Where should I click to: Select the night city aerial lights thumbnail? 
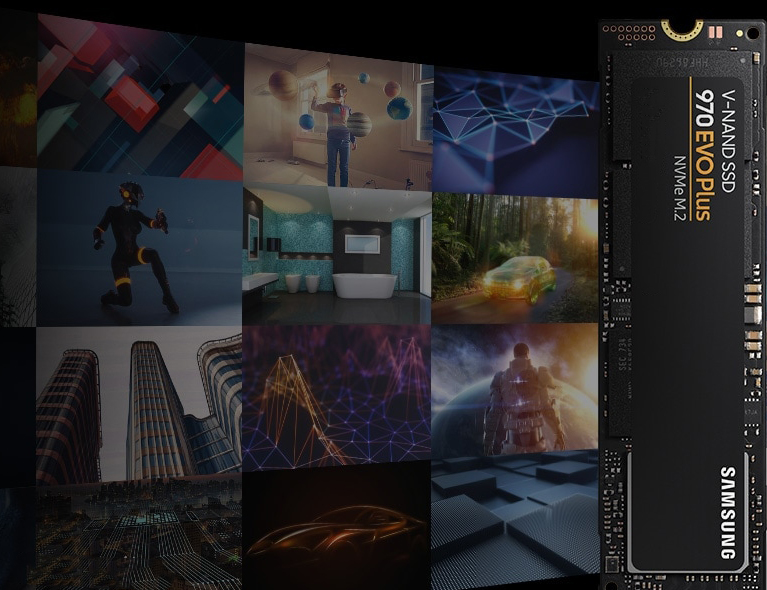pos(138,533)
